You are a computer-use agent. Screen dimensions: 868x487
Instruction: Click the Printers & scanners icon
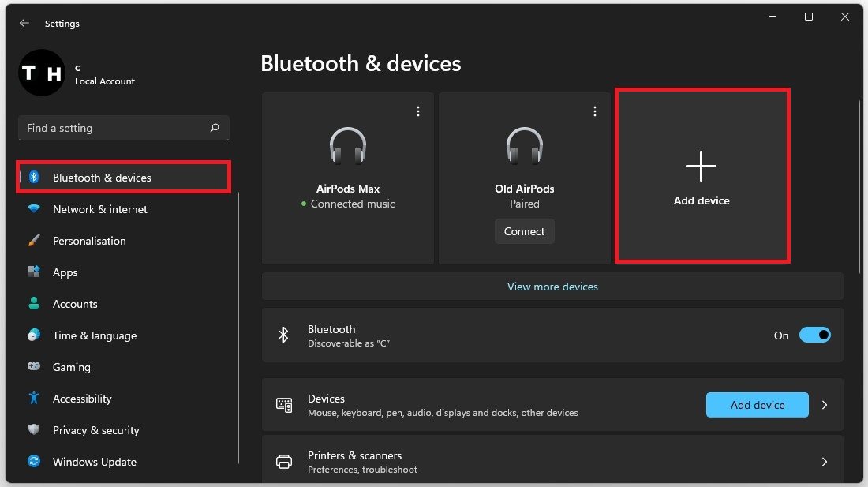[283, 461]
